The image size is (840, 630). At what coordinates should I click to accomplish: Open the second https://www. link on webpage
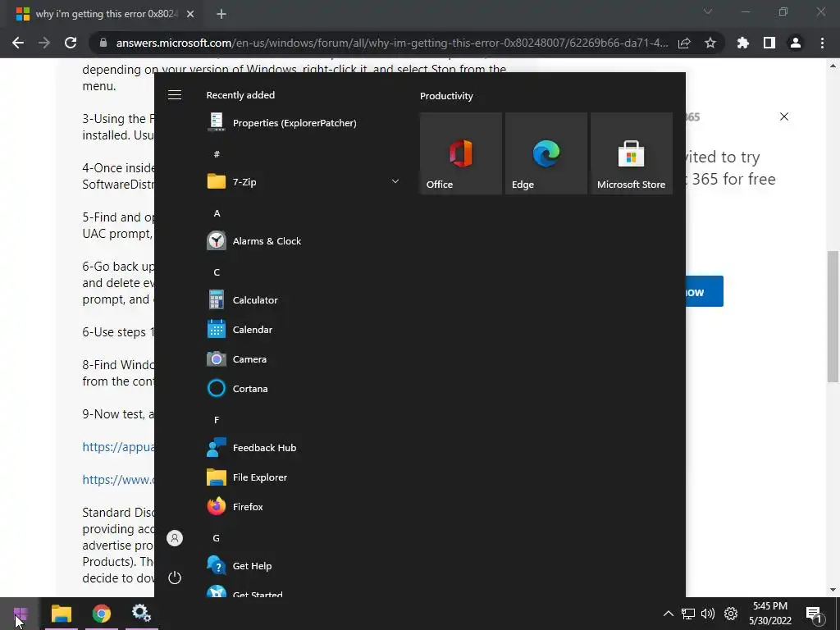click(x=118, y=480)
